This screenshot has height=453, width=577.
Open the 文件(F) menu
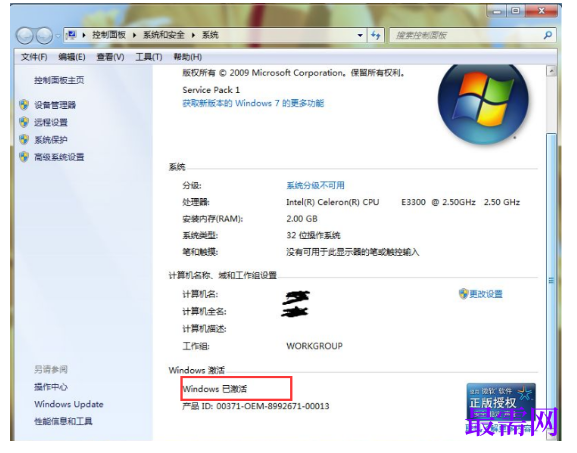(34, 57)
